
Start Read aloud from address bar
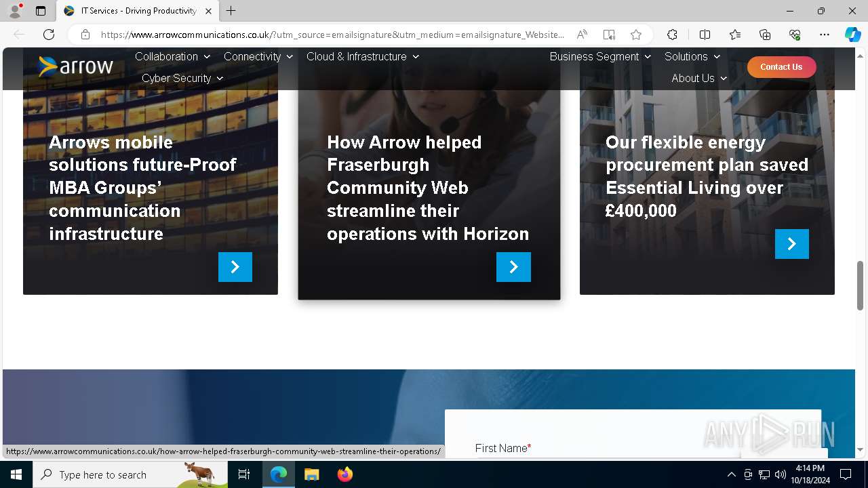[582, 35]
